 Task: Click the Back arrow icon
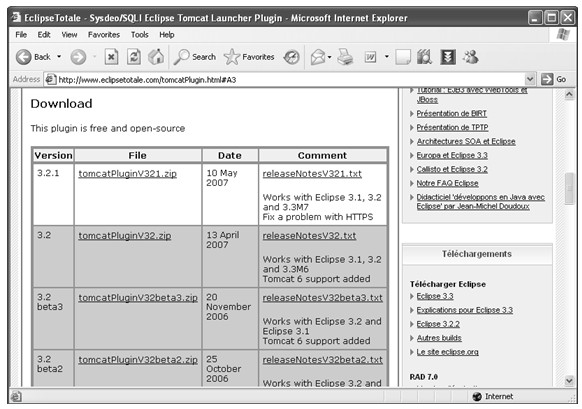[23, 57]
